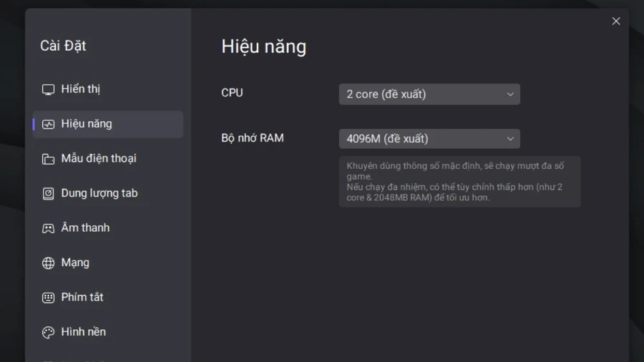Click the phone model icon beside Mẫu điện thoại

pos(48,159)
